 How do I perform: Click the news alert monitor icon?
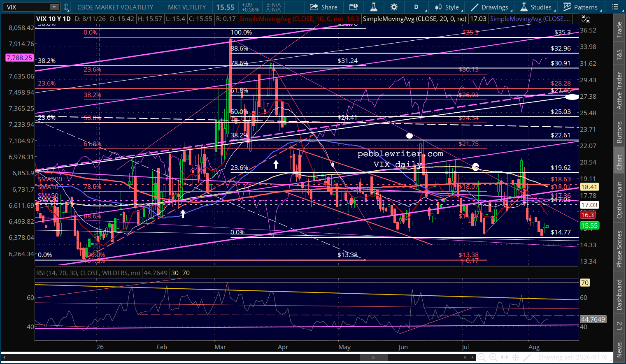pos(353,7)
